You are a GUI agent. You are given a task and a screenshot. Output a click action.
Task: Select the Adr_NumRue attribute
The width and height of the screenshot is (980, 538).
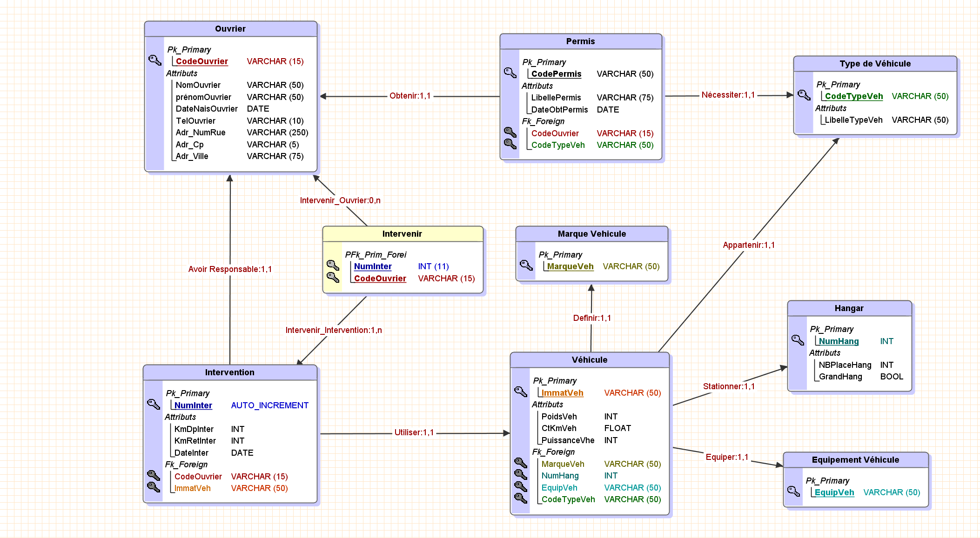201,133
